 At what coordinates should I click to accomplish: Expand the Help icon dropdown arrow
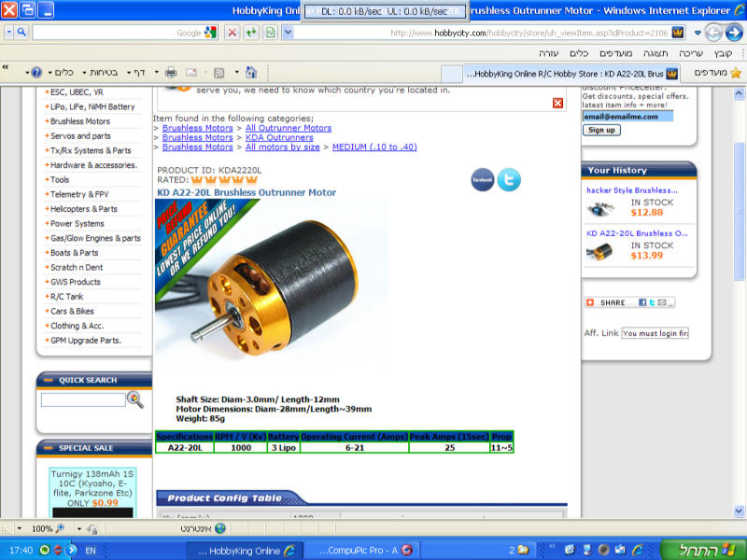pyautogui.click(x=27, y=73)
